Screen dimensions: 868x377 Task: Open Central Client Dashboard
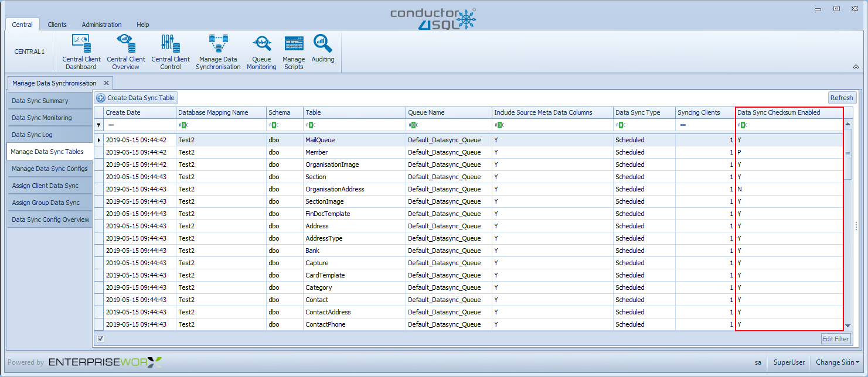(x=81, y=52)
